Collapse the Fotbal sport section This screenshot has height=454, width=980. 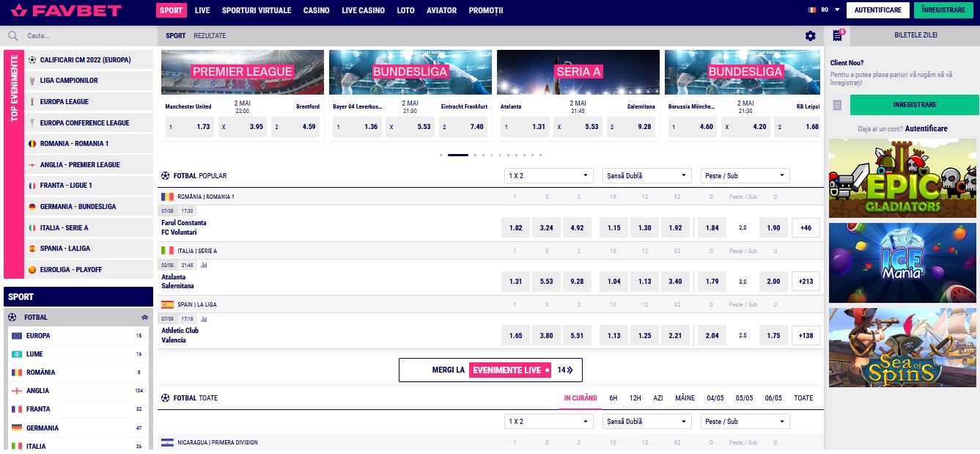click(x=144, y=318)
